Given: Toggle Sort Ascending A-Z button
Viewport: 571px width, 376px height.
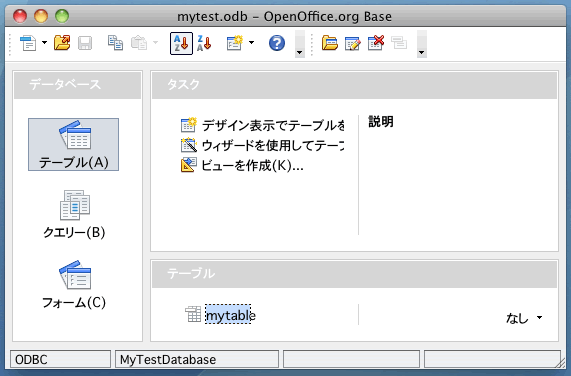Looking at the screenshot, I should 181,43.
